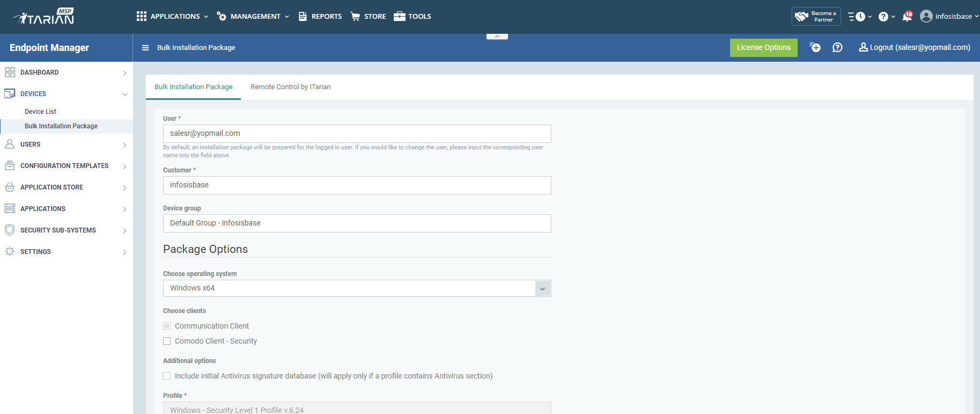Click the Devices sidebar icon

[x=10, y=93]
